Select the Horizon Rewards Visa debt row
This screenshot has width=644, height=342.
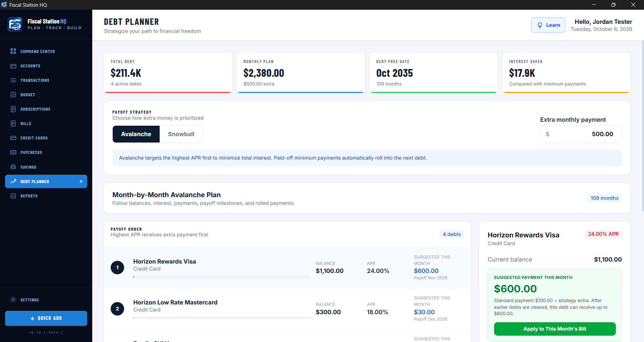pos(287,268)
